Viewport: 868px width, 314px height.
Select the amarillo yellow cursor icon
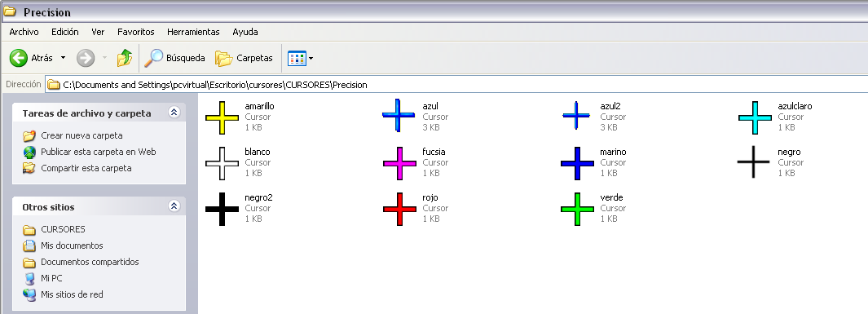pyautogui.click(x=222, y=117)
